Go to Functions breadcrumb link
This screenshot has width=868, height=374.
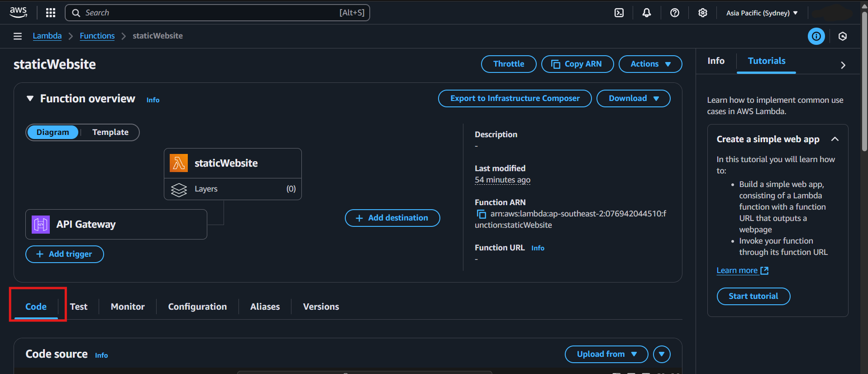click(x=97, y=36)
